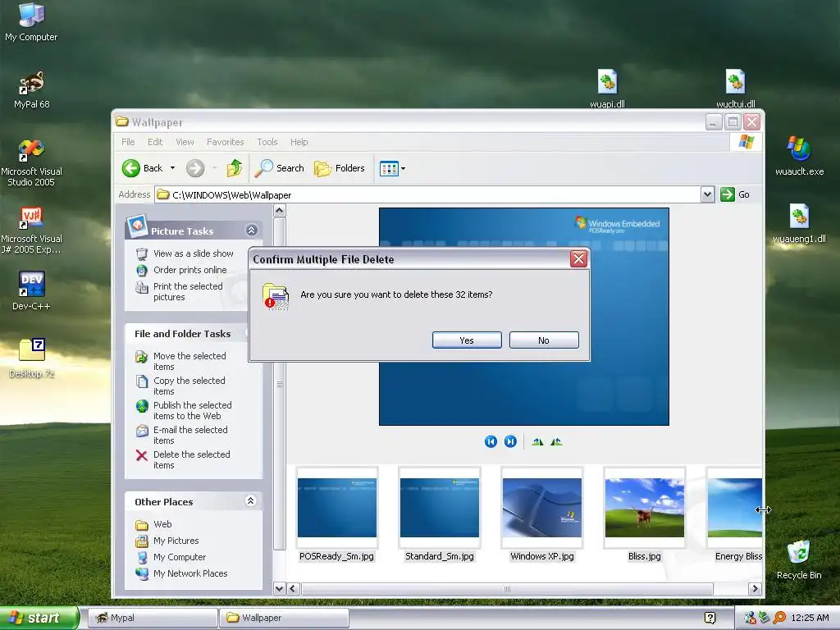Open Web folder in Other Places
This screenshot has width=840, height=630.
click(162, 524)
